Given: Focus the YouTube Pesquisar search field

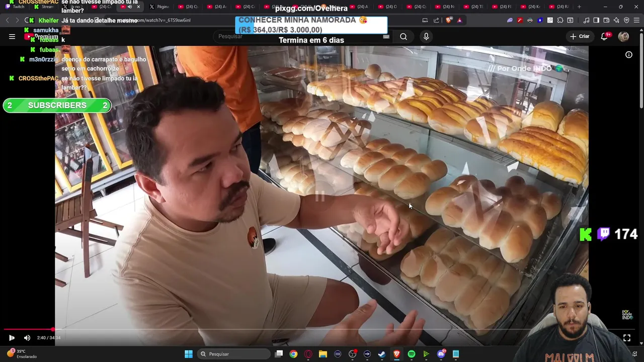Looking at the screenshot, I should pos(302,36).
